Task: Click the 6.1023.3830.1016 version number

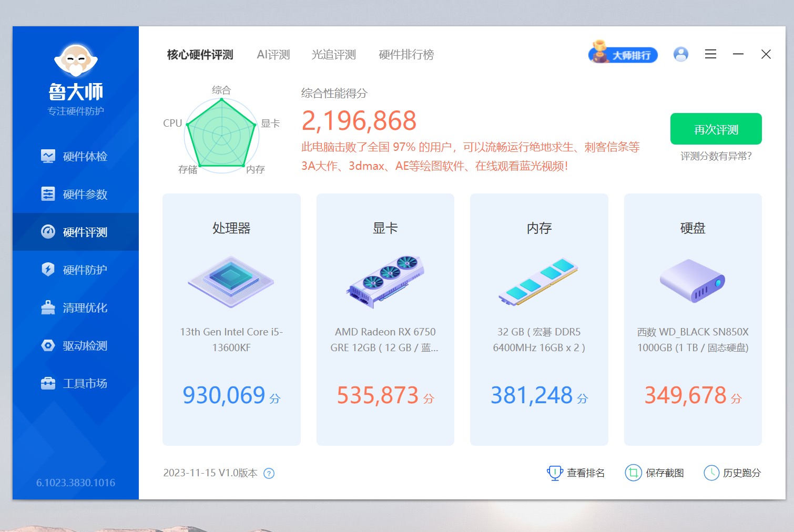Action: (x=76, y=483)
